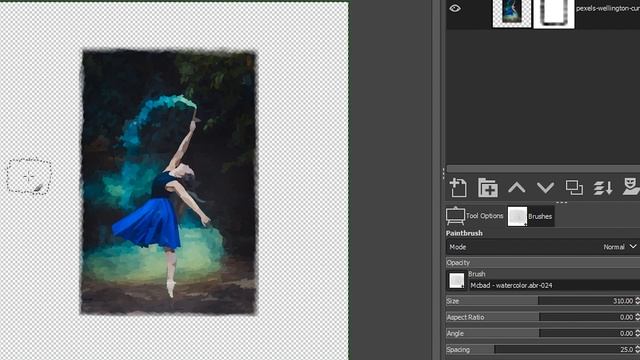The image size is (640, 360).
Task: Toggle visibility eye of the pexels-wellington layer
Action: tap(455, 8)
